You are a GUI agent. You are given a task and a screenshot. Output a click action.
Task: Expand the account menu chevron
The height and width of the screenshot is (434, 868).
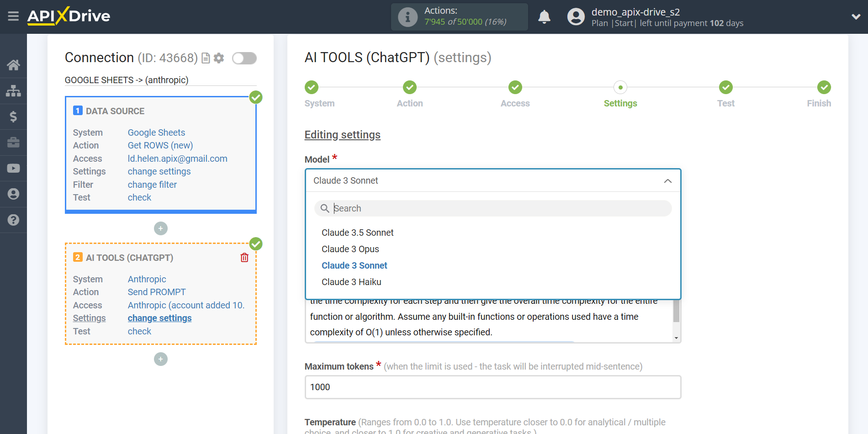856,17
